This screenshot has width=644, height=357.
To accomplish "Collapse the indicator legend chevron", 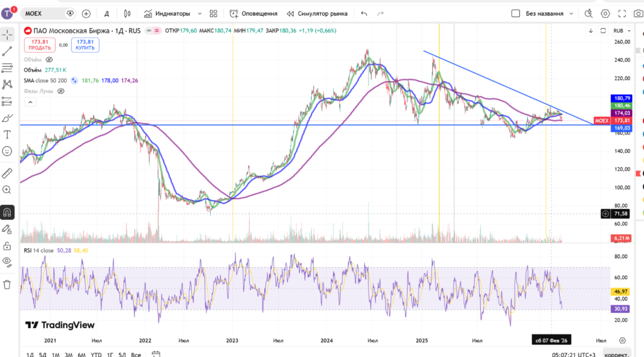I will tap(30, 102).
